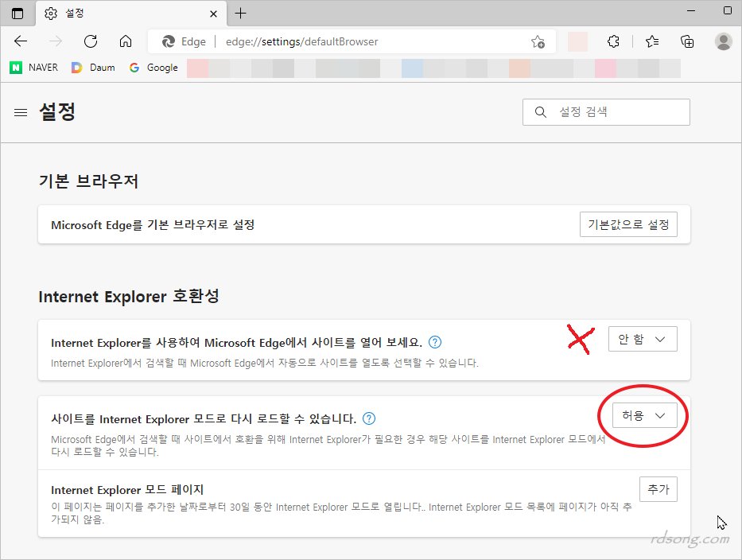Click help icon beside IE mode reload setting
This screenshot has height=560, width=742.
[369, 418]
